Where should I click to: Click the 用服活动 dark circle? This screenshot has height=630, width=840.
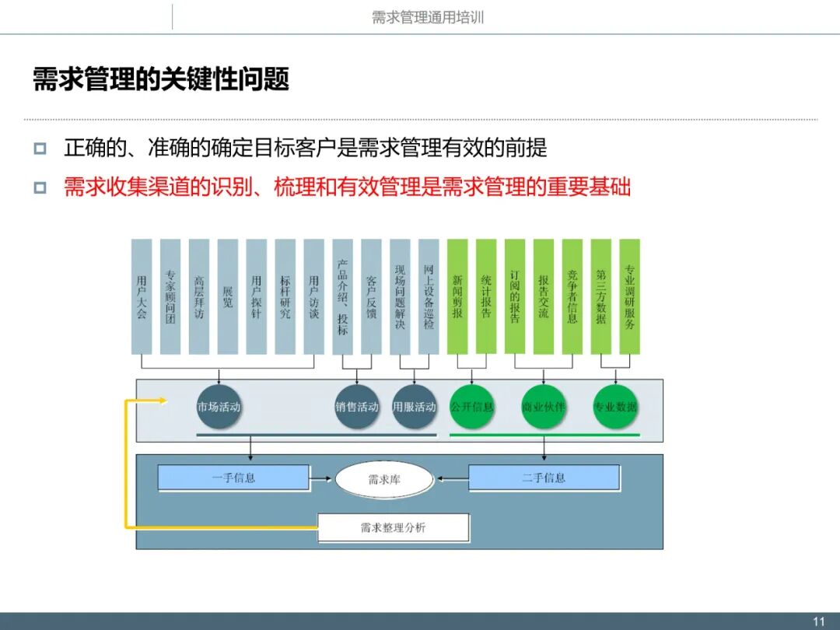click(415, 404)
